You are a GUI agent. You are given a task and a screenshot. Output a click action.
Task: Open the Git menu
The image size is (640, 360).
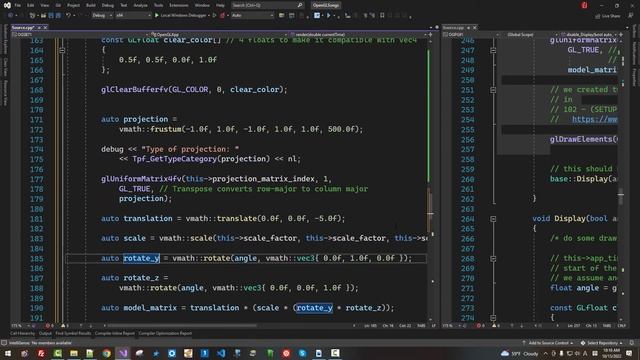(x=58, y=5)
